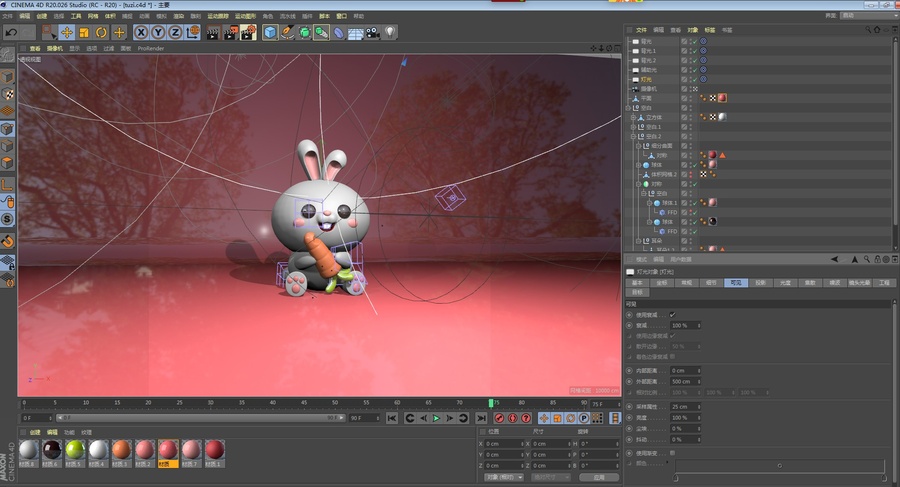Expand the 空白.1 tree item
The height and width of the screenshot is (487, 900).
pyautogui.click(x=634, y=127)
